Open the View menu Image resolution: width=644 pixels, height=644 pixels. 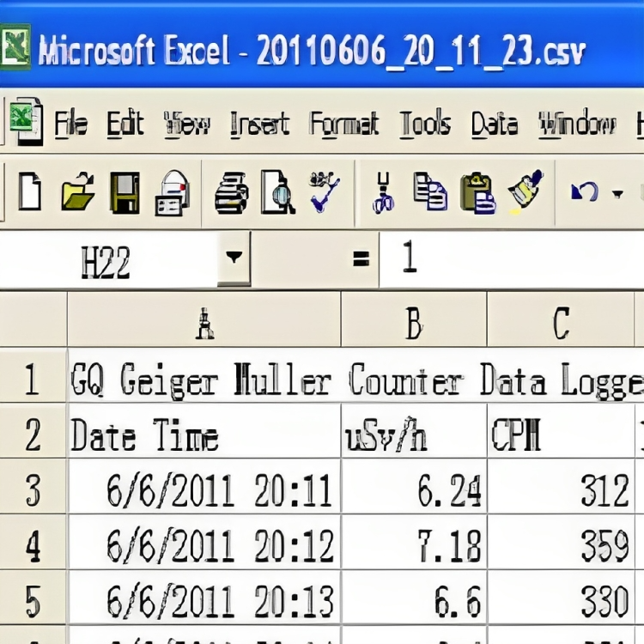[187, 124]
